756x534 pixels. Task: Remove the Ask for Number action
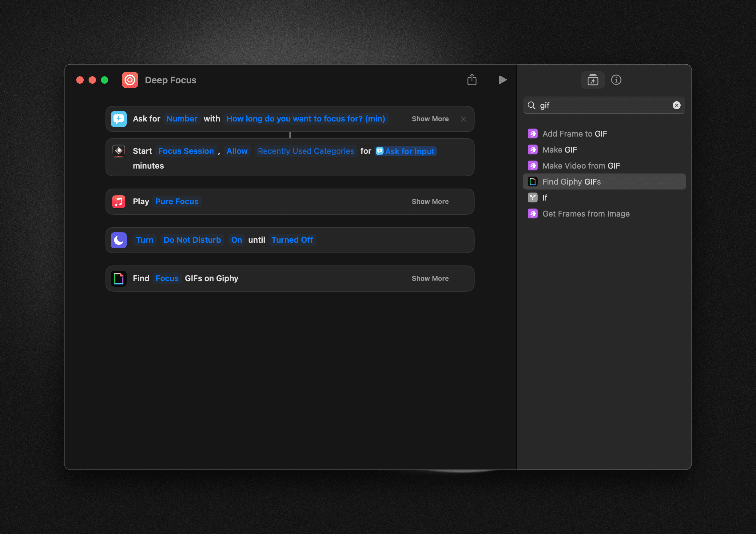tap(463, 119)
